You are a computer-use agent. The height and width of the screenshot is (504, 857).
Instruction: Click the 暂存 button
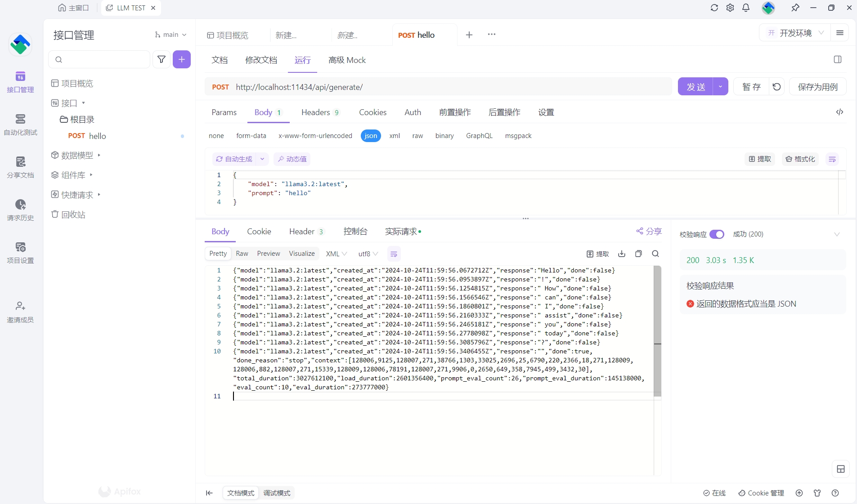pos(751,87)
